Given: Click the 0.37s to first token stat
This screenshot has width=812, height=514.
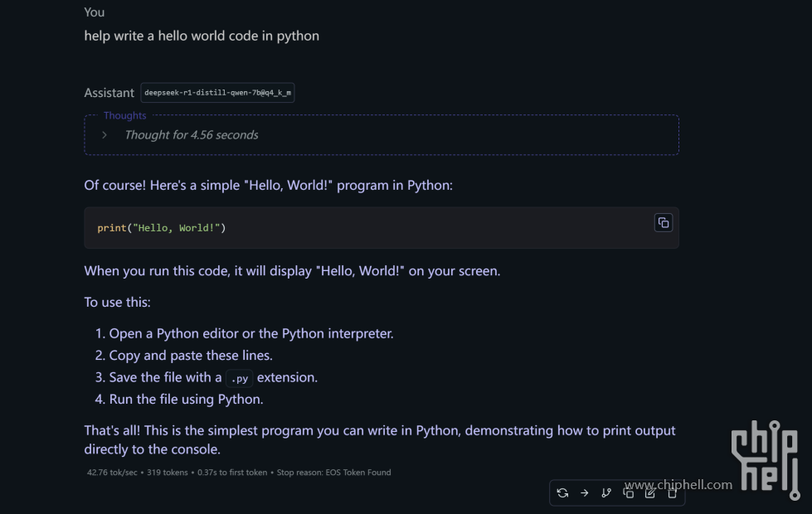Looking at the screenshot, I should (x=232, y=473).
